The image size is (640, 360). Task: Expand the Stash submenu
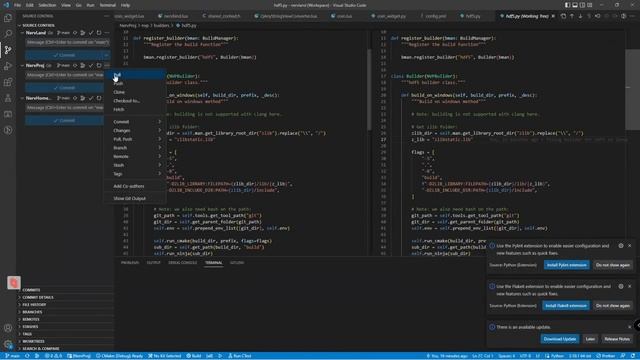click(135, 165)
